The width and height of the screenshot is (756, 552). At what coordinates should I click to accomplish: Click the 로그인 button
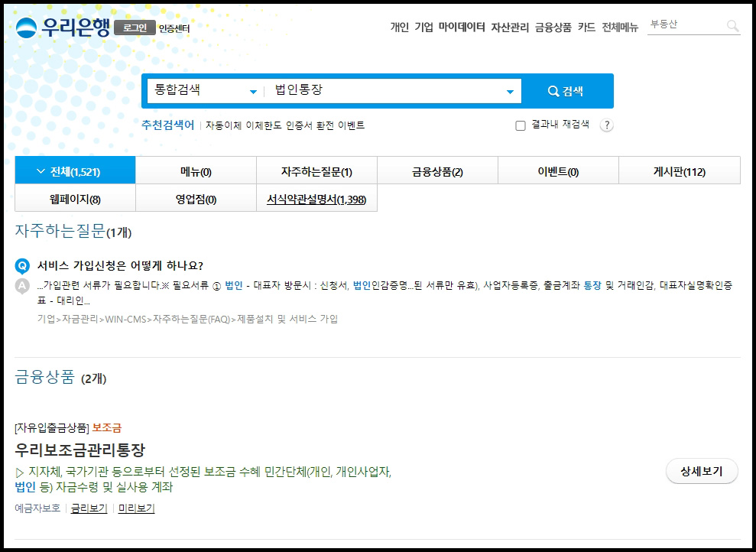(135, 28)
